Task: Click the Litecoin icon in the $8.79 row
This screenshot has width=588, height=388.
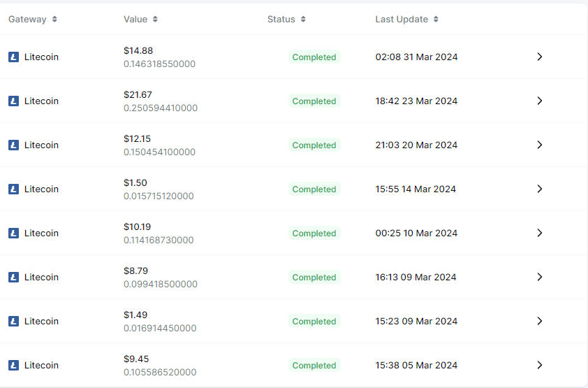Action: 13,278
